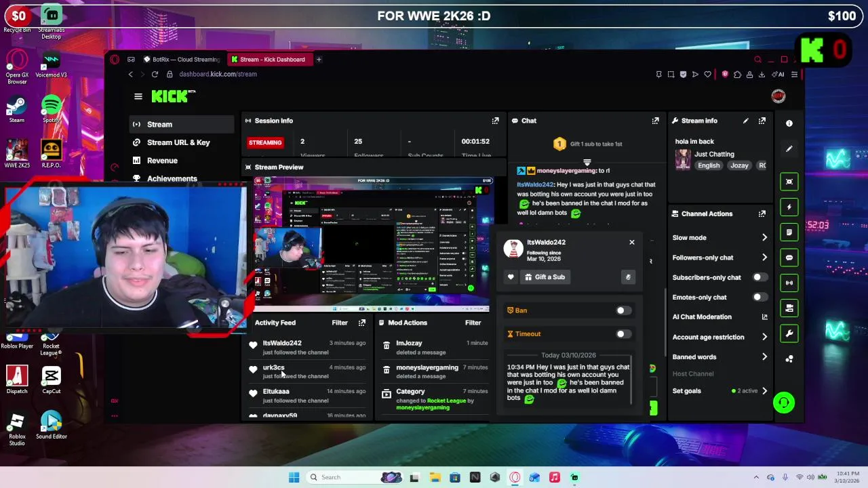Click the info icon in right sidebar
This screenshot has width=868, height=488.
pos(789,123)
